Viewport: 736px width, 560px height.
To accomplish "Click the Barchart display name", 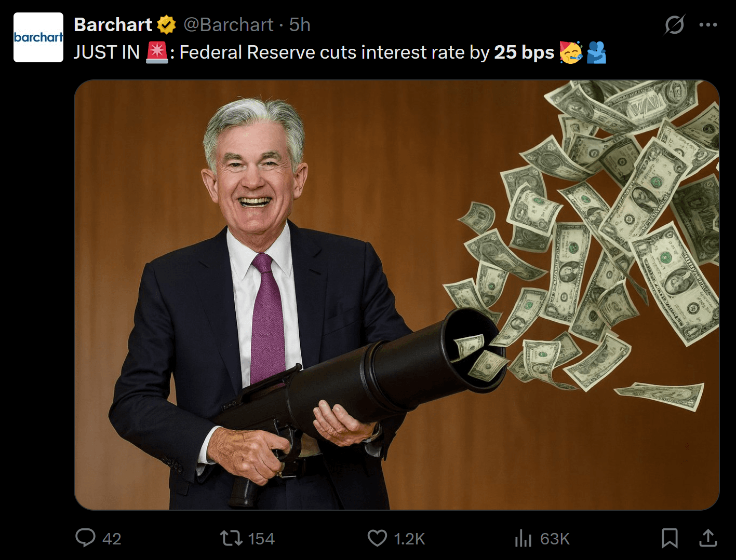I will pos(113,24).
